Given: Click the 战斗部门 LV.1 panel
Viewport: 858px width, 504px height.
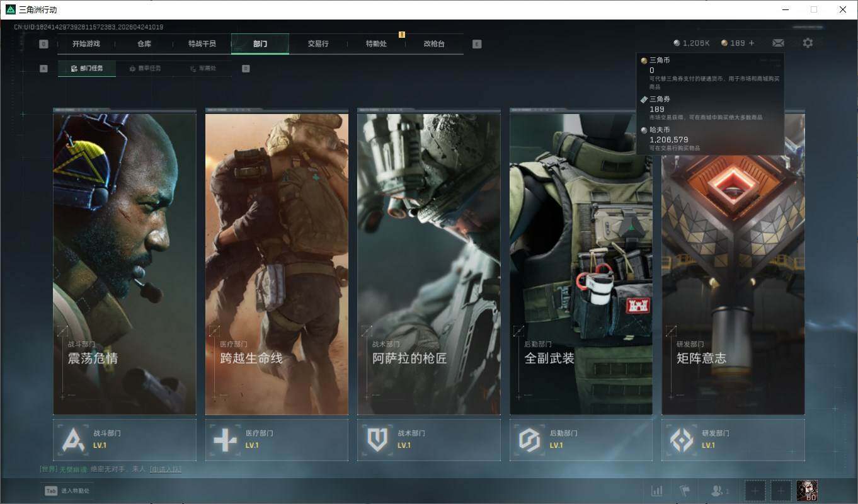Looking at the screenshot, I should pos(125,440).
